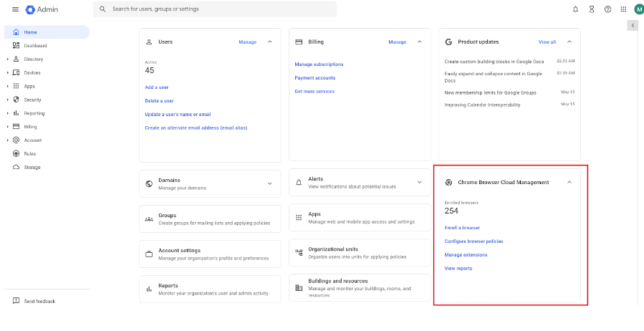Open the account avatar M
The height and width of the screenshot is (331, 644).
638,9
